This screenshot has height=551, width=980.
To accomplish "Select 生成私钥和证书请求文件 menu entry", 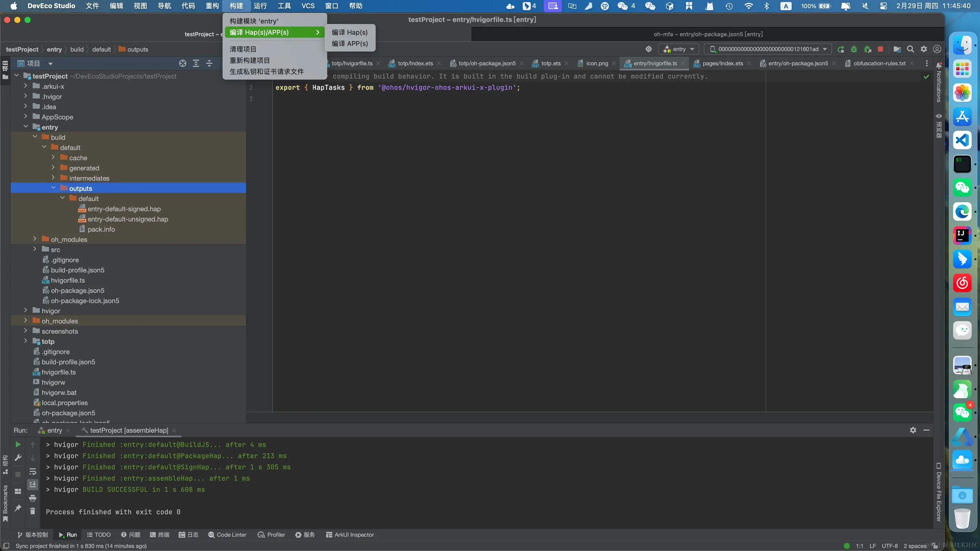I will coord(275,72).
